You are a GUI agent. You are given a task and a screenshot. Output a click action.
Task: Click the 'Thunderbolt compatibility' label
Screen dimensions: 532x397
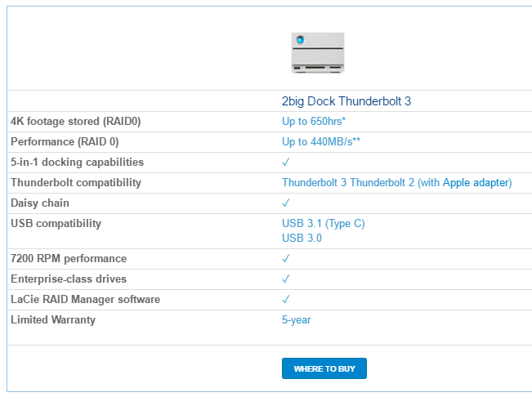tap(76, 183)
